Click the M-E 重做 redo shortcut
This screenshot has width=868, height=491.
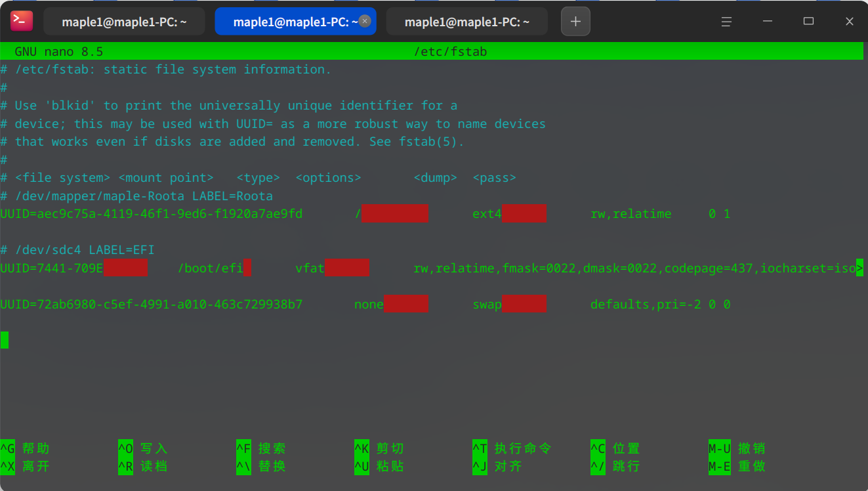pos(737,466)
